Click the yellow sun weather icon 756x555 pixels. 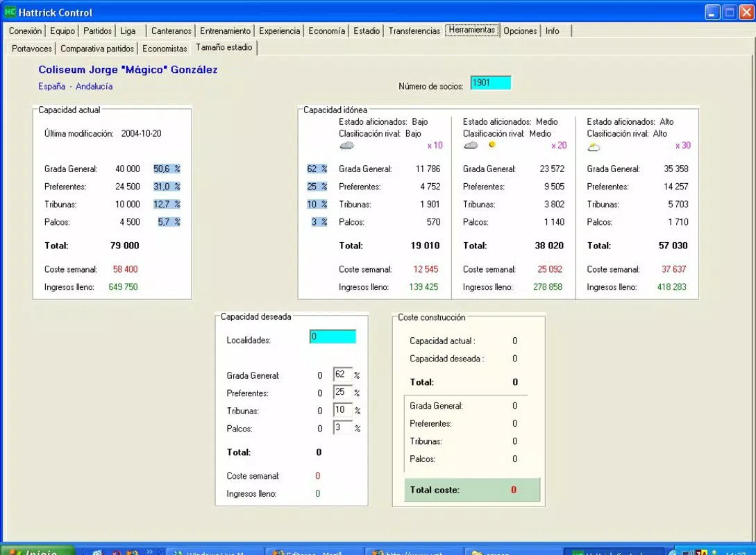(x=492, y=144)
